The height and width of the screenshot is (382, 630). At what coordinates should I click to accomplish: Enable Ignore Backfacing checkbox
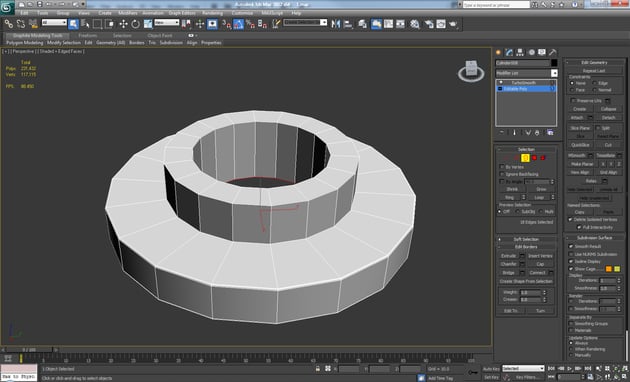click(502, 174)
